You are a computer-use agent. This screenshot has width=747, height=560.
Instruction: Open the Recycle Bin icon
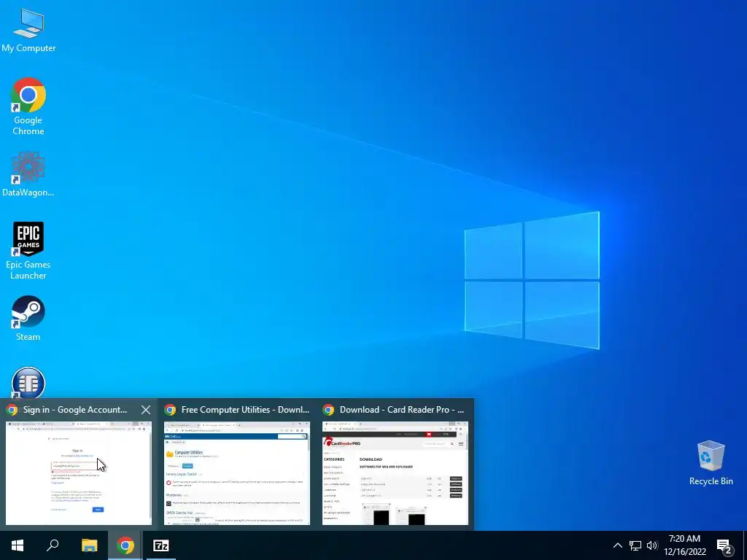tap(711, 463)
